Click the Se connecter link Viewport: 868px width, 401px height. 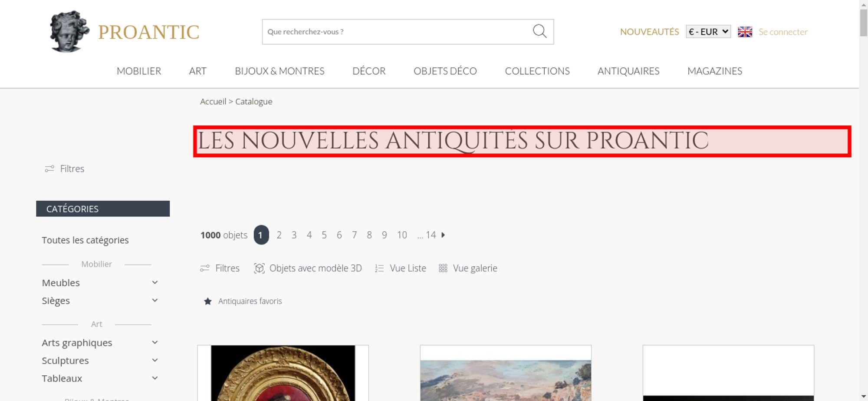tap(783, 32)
